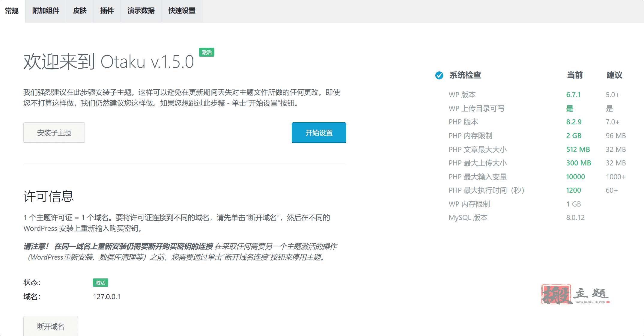Click the MySQL 版本 value 8.0.12
The height and width of the screenshot is (336, 644).
pyautogui.click(x=575, y=218)
